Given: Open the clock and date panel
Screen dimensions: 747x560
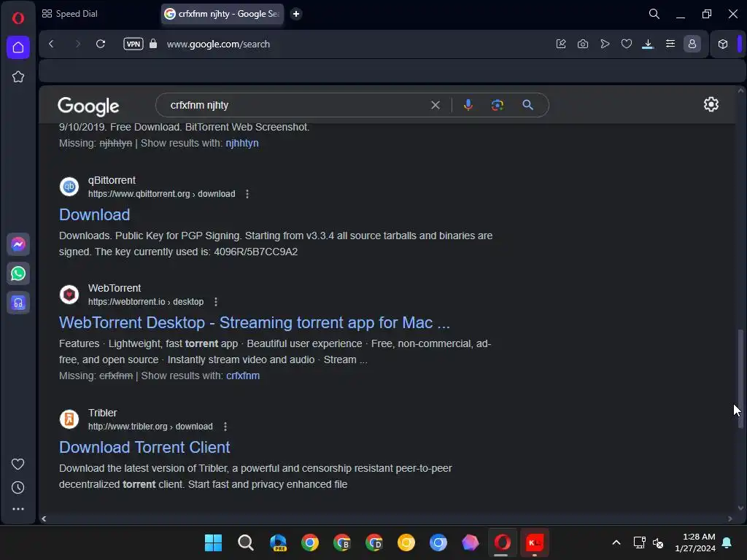Looking at the screenshot, I should tap(695, 542).
